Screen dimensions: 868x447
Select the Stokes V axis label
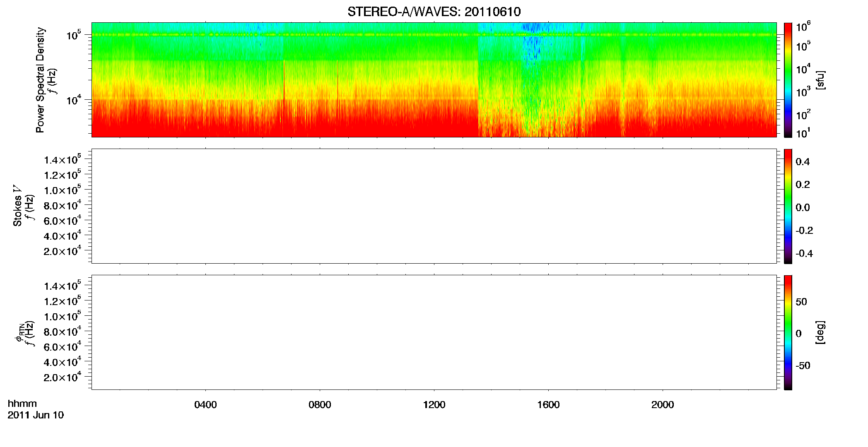pos(17,206)
